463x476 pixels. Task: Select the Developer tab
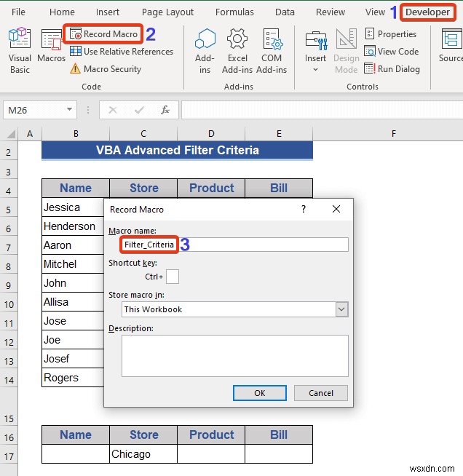[427, 12]
